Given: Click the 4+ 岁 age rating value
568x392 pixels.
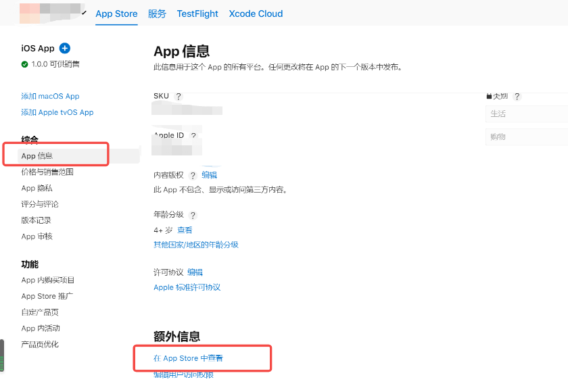Looking at the screenshot, I should click(163, 230).
